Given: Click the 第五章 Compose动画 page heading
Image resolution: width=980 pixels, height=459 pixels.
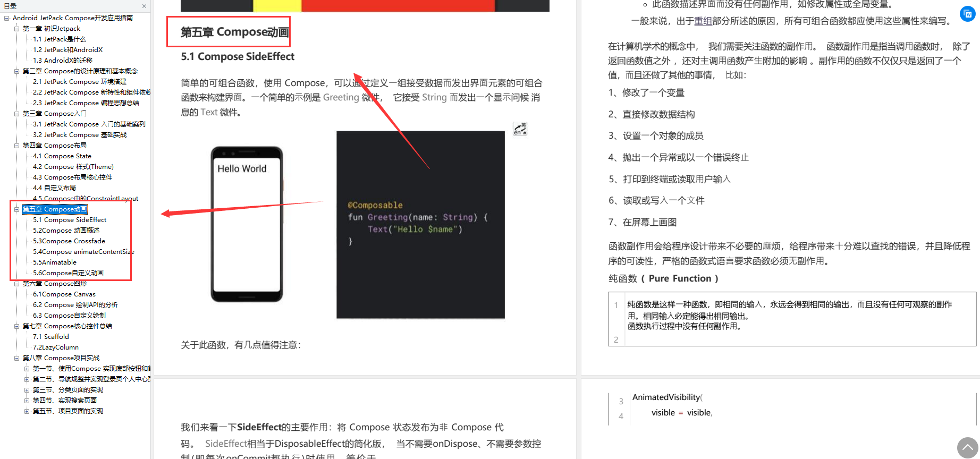Looking at the screenshot, I should 234,32.
